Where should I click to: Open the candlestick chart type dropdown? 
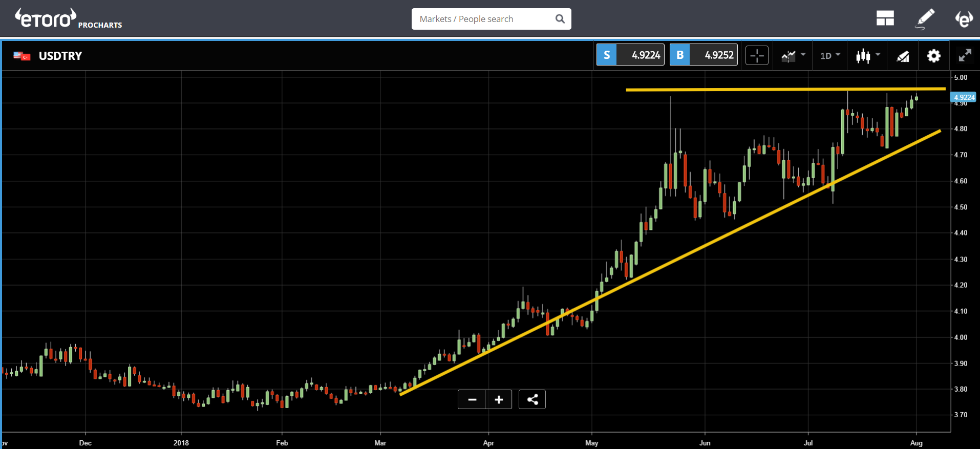click(868, 55)
